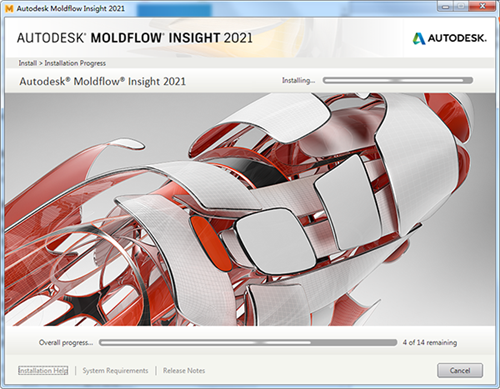
Task: Click the 'Autodesk Moldflow Insight 2021' product heading
Action: [x=103, y=81]
